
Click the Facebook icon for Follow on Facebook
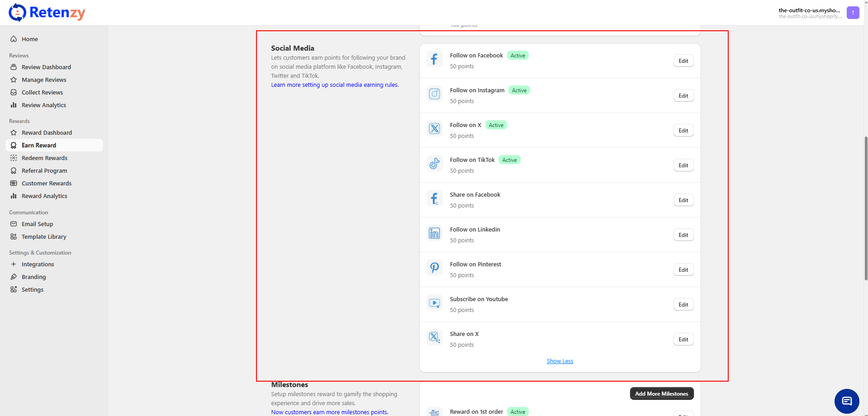(x=434, y=59)
